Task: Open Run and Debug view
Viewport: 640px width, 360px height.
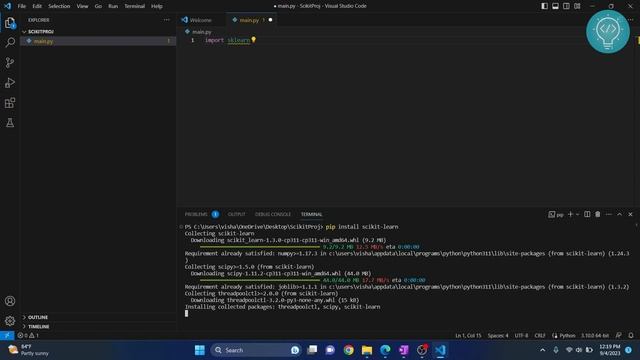Action: 10,83
